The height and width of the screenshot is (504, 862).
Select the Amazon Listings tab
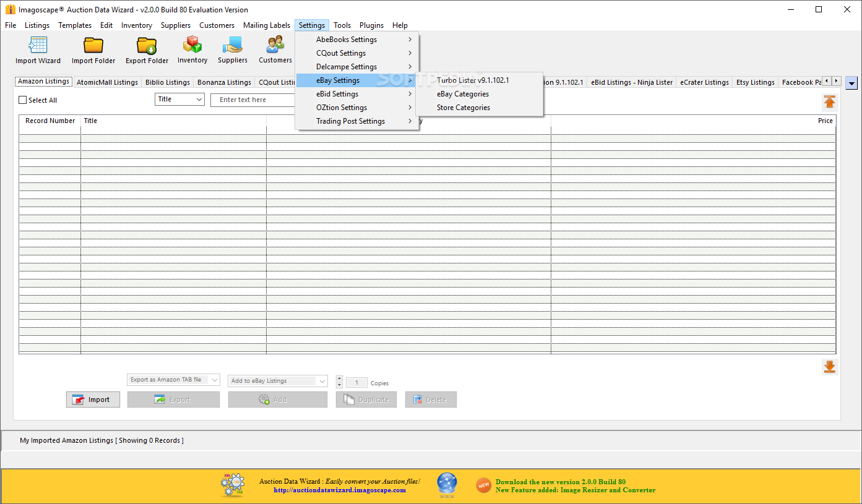[43, 82]
